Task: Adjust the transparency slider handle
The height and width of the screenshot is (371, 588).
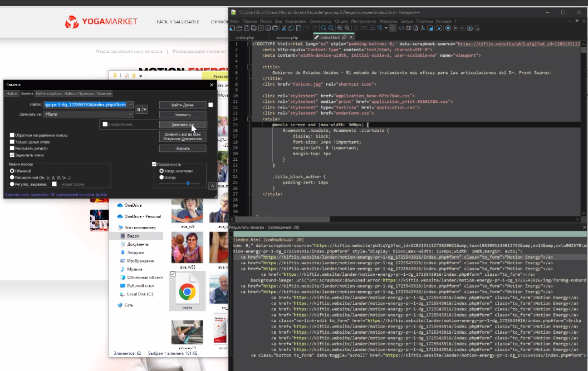Action: pos(188,183)
